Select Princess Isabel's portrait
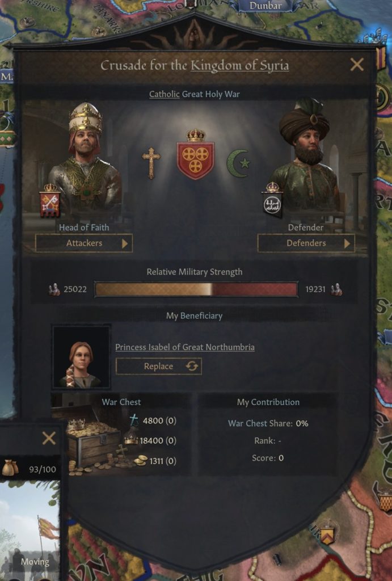Screen dimensions: 392x581 [81, 357]
